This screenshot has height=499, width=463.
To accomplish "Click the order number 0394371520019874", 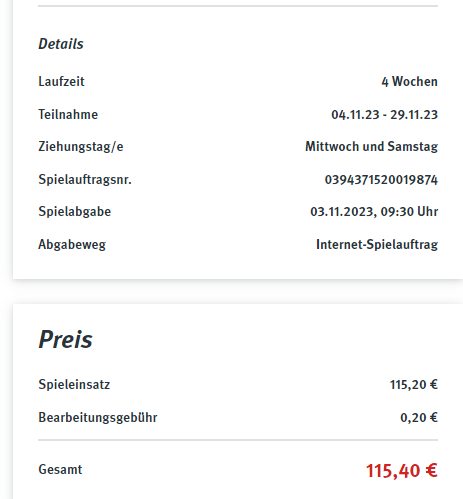I will coord(381,180).
